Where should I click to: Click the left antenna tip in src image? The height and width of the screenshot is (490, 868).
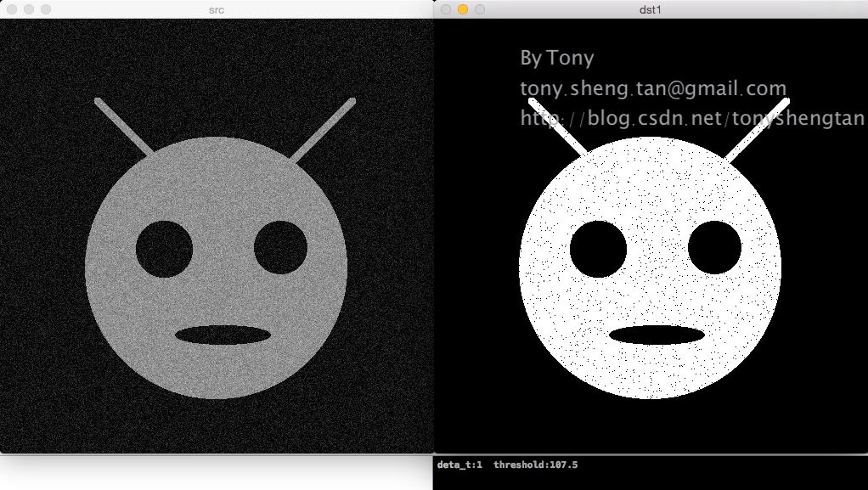pos(98,101)
